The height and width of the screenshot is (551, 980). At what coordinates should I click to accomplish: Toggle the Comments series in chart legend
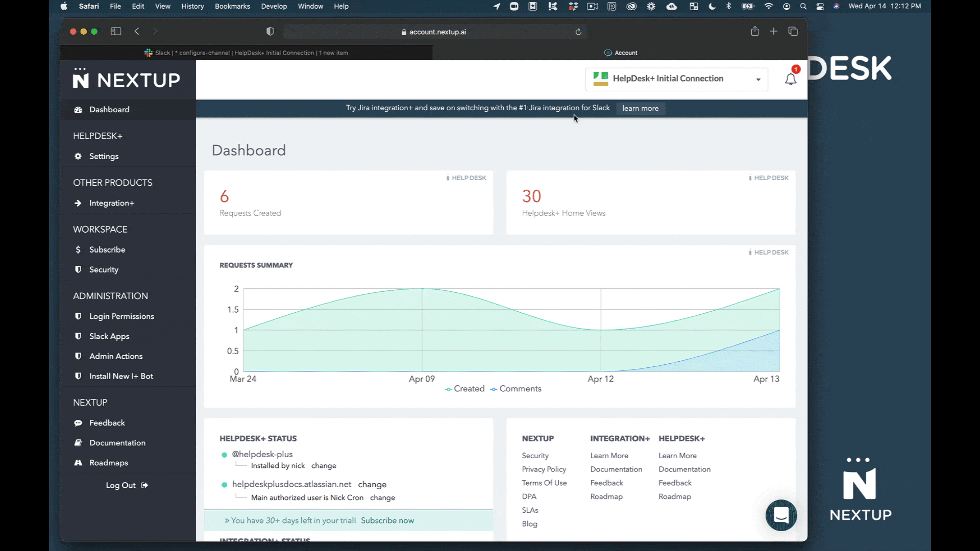(516, 389)
